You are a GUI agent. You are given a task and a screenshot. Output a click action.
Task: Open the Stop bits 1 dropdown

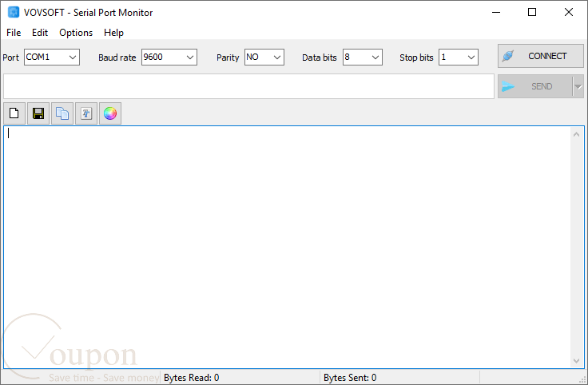[459, 57]
